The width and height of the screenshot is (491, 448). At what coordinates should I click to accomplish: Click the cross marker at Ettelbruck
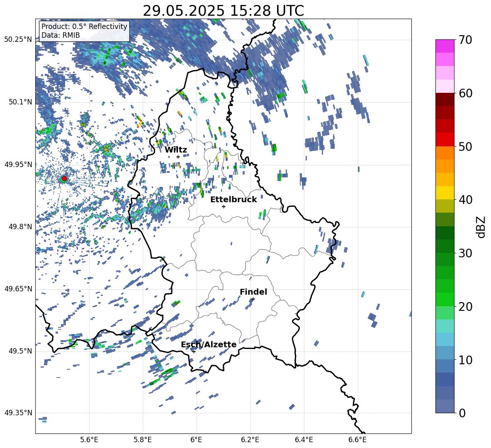(x=224, y=206)
